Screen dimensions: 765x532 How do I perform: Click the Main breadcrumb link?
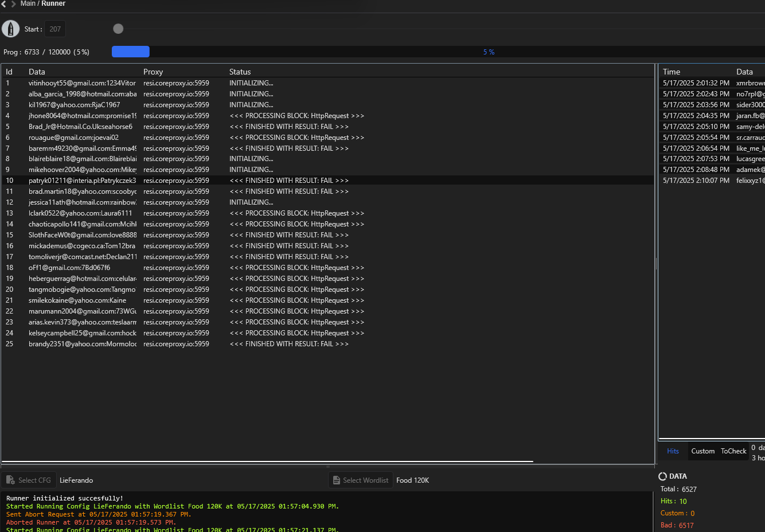(28, 4)
